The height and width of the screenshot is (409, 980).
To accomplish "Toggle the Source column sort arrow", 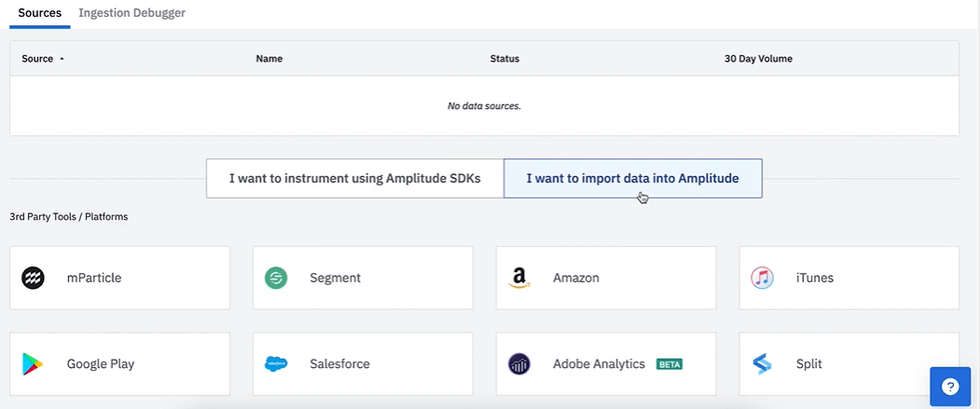I will [62, 60].
